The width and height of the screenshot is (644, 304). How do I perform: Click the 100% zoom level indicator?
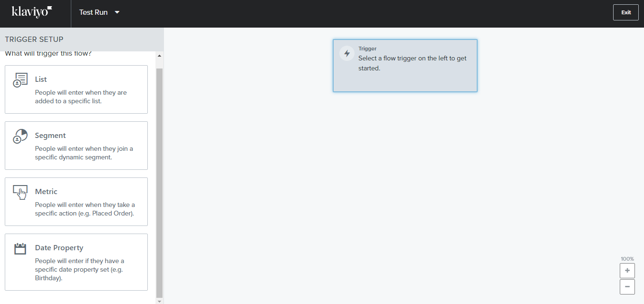[627, 258]
